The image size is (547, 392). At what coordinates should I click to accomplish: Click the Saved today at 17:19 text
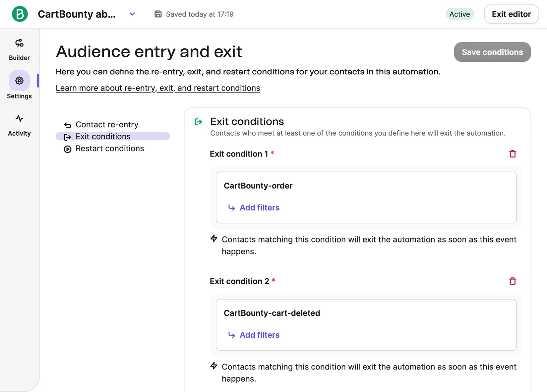tap(200, 14)
